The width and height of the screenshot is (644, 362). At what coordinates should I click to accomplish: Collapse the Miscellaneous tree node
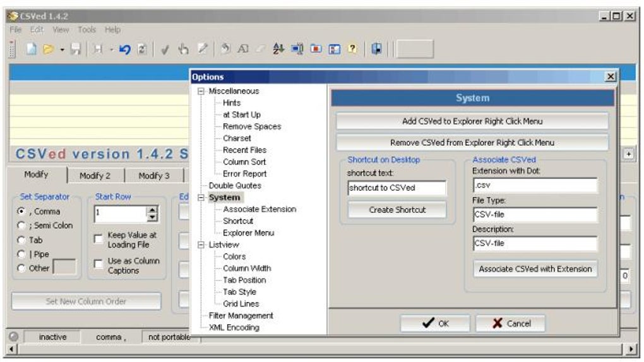201,91
